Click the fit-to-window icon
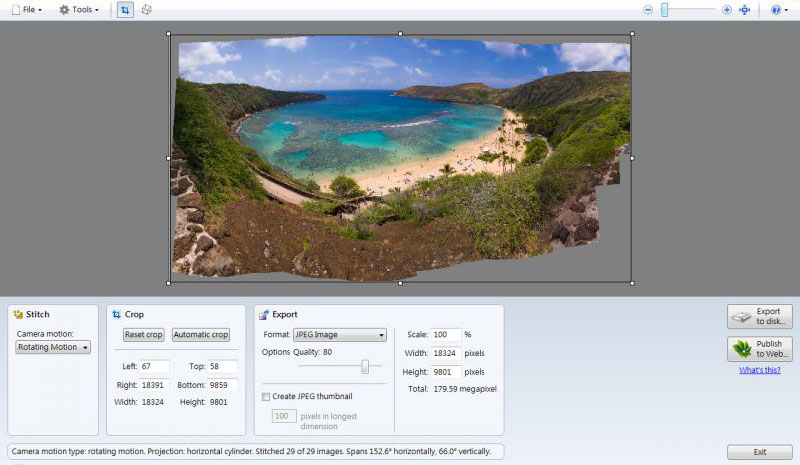800x465 pixels. 745,10
